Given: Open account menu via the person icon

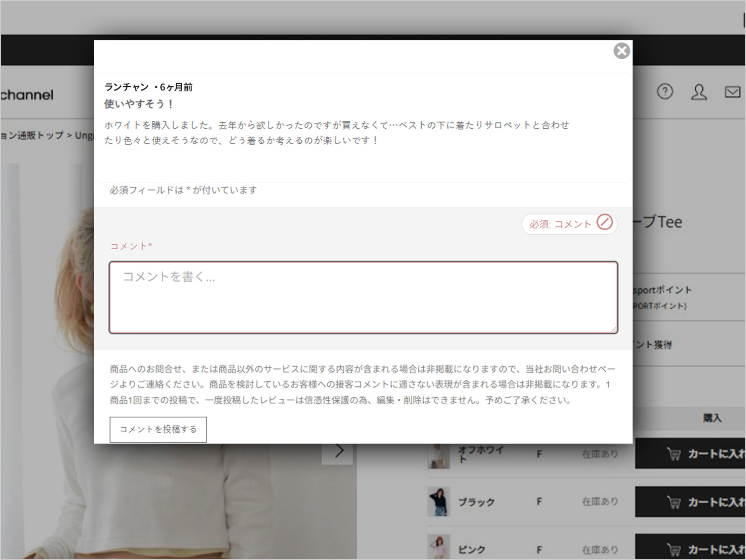Looking at the screenshot, I should (699, 92).
